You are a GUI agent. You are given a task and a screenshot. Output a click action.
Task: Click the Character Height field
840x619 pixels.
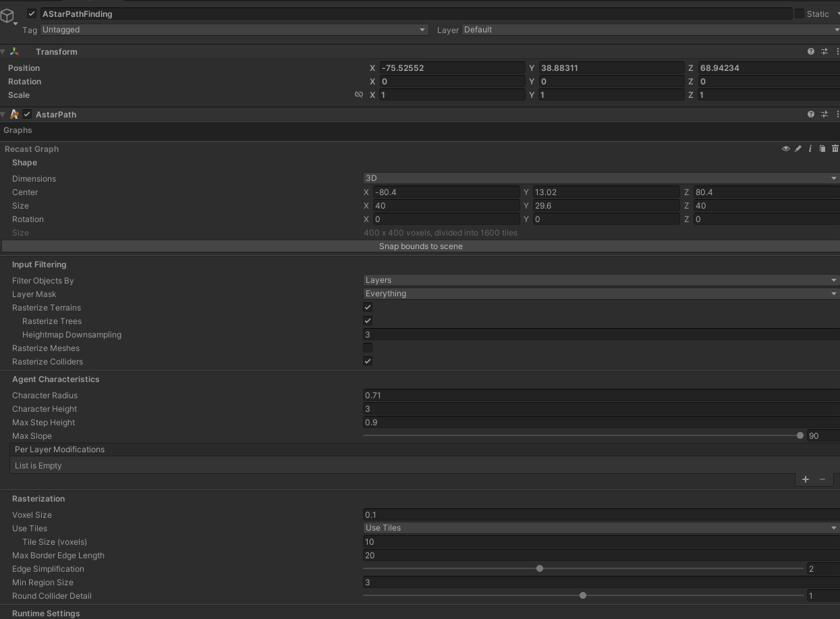point(601,409)
